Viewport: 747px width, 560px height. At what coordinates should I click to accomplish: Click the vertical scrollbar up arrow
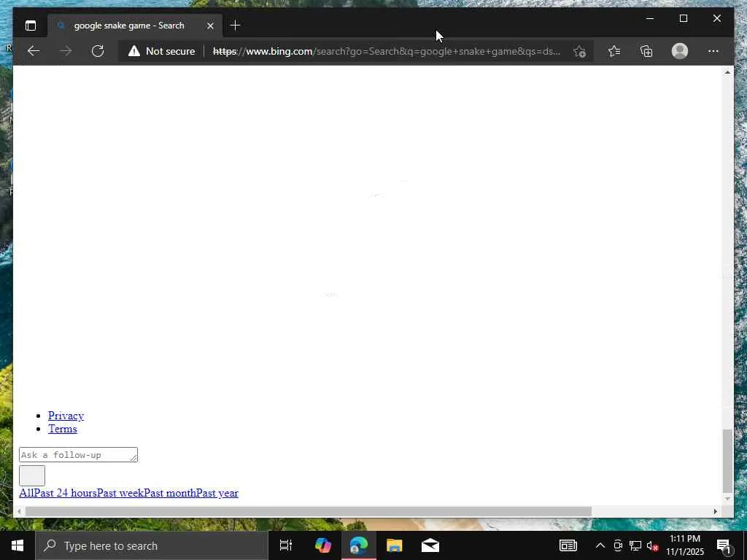coord(727,72)
